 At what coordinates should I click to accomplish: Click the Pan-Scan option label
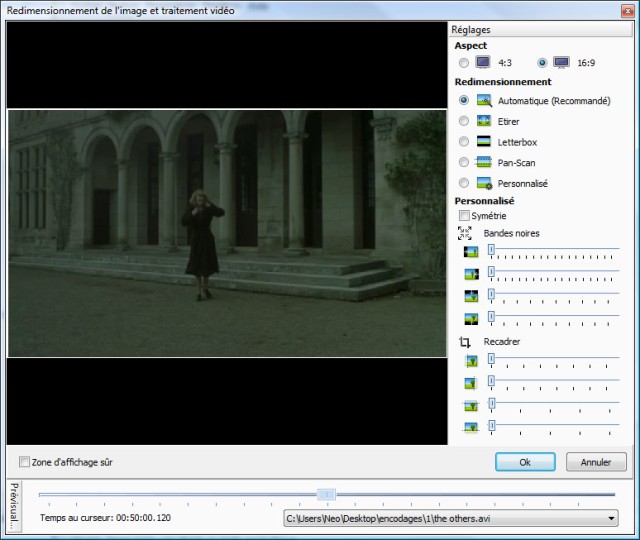(516, 162)
